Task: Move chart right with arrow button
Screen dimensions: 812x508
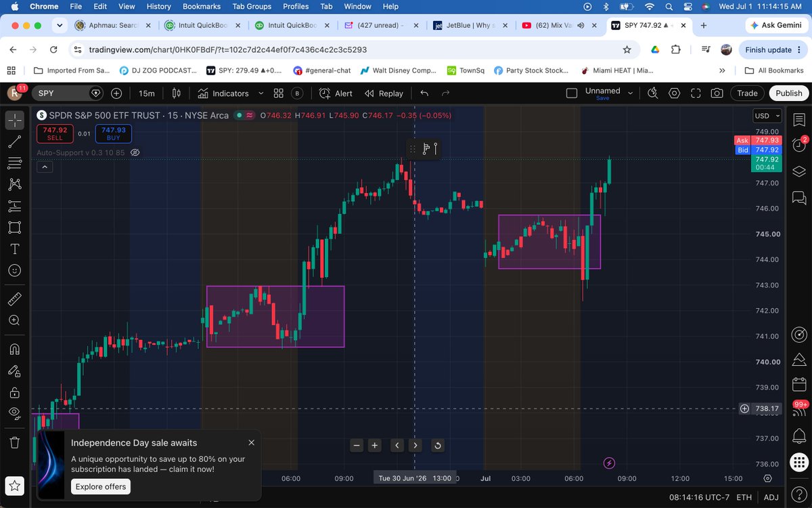Action: click(x=415, y=445)
